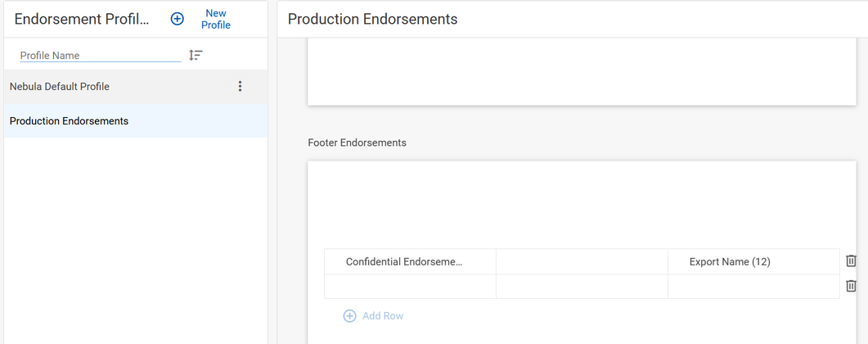Screen dimensions: 868x344
Task: Click the Footer Endorsements section label
Action: (x=357, y=143)
